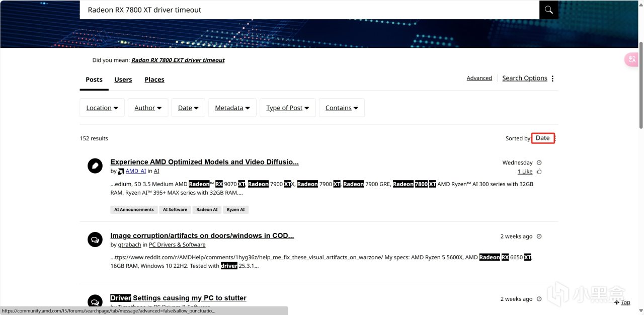The height and width of the screenshot is (315, 644).
Task: Click the Ryzen AI tag
Action: click(x=236, y=210)
